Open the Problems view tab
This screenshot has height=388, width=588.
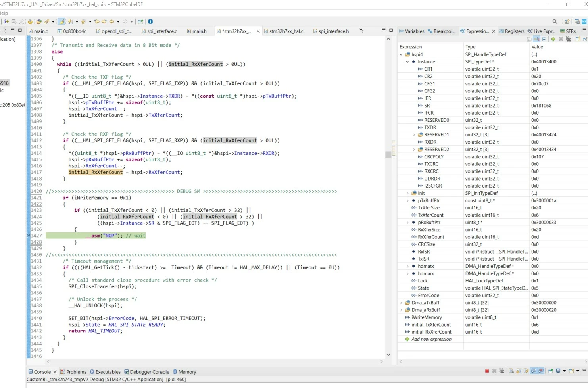coord(73,372)
